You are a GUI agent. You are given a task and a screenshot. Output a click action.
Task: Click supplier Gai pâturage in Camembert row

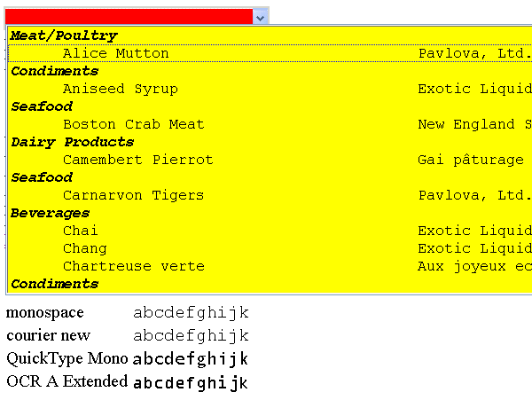click(x=471, y=160)
